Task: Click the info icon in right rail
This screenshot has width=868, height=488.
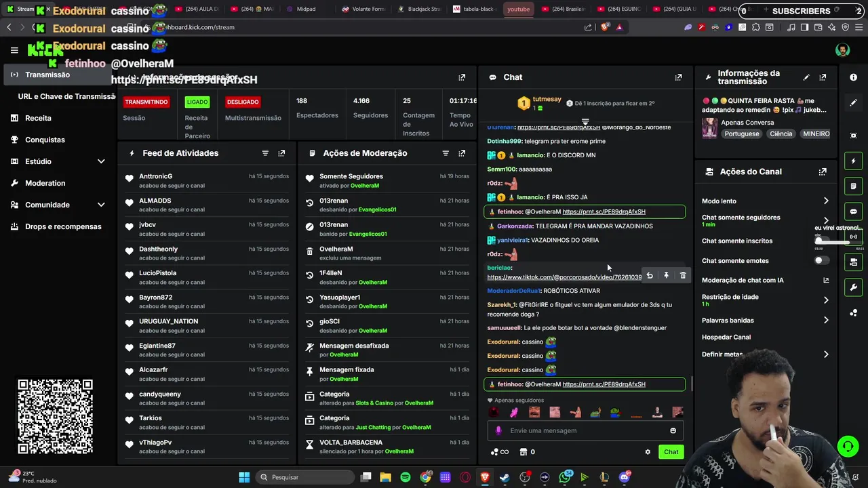Action: (x=854, y=77)
